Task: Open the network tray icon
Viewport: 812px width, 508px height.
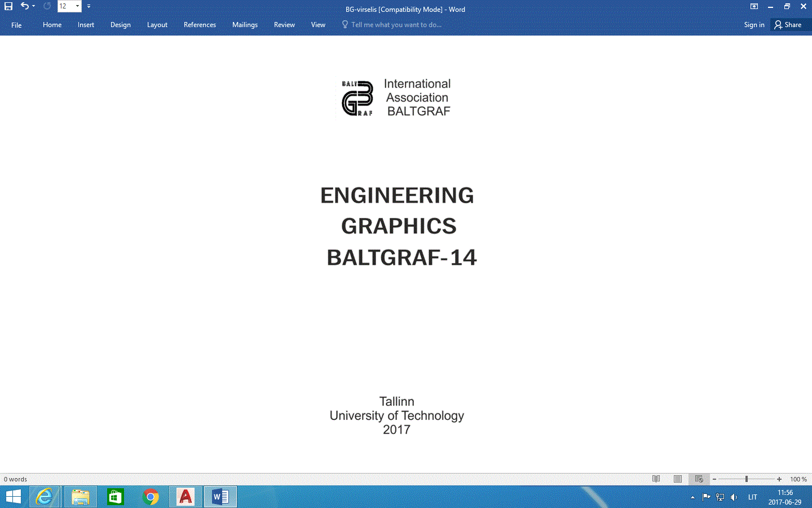Action: pyautogui.click(x=720, y=497)
